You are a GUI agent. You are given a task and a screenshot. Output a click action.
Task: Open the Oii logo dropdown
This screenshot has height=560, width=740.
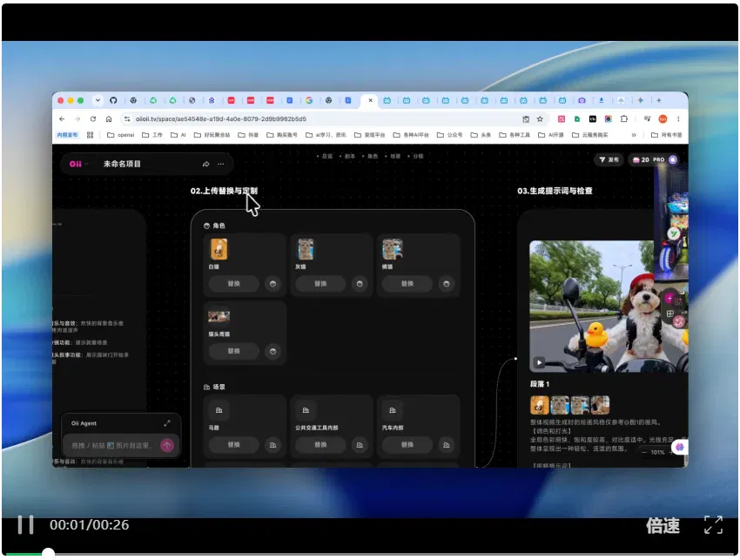pos(78,164)
